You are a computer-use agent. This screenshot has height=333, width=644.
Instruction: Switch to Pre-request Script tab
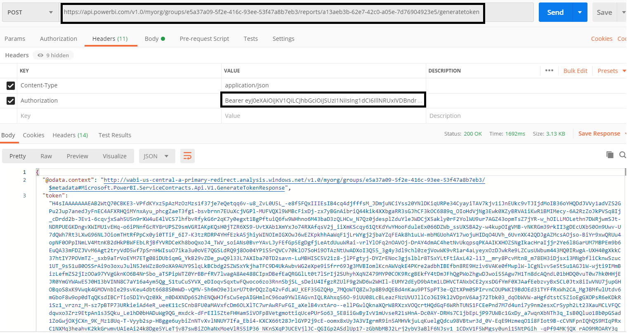pos(204,39)
